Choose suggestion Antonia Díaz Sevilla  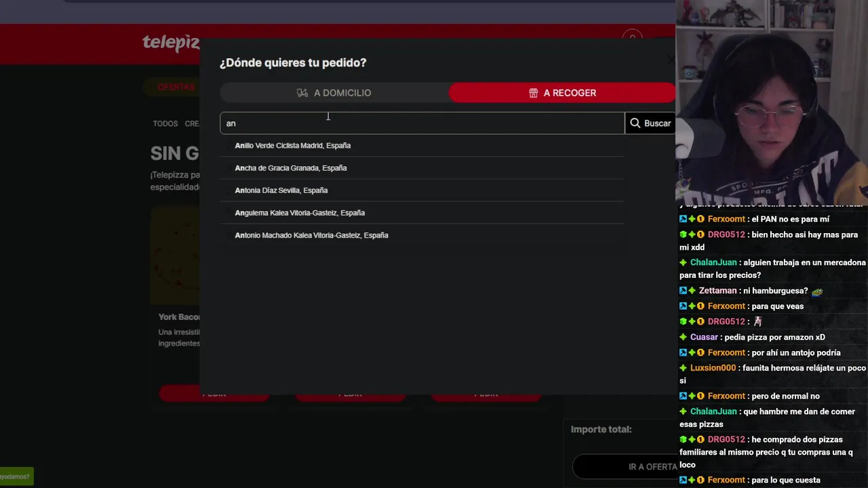(421, 190)
